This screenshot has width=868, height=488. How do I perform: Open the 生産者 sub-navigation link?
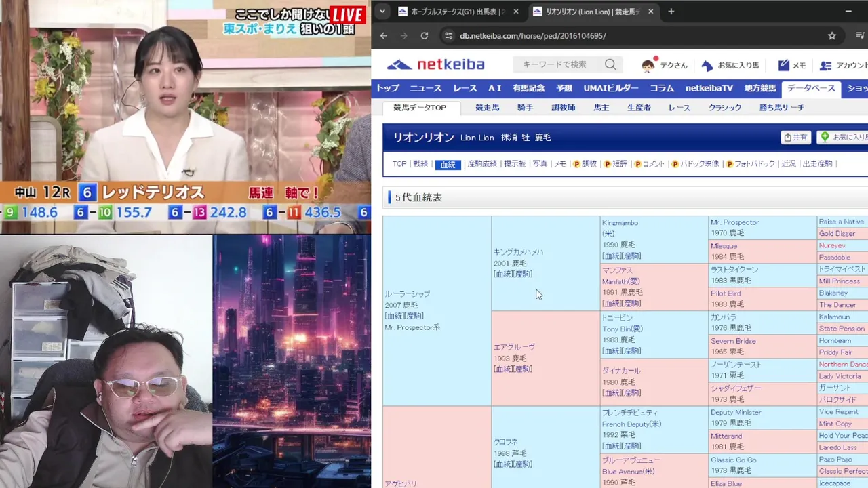[639, 108]
